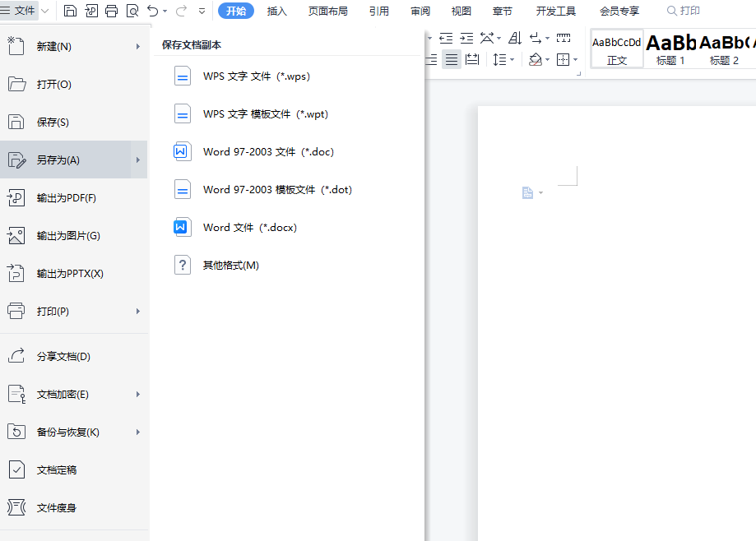Click the Chinese text layout icon

[487, 38]
